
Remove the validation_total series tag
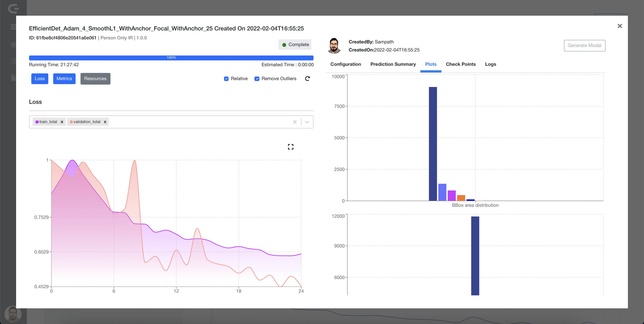(105, 122)
